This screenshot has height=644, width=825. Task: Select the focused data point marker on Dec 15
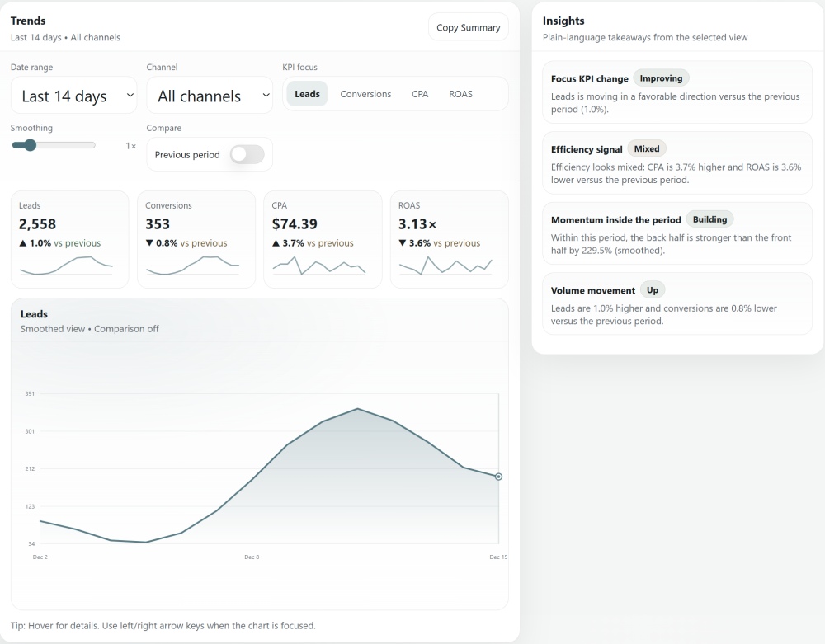click(498, 477)
